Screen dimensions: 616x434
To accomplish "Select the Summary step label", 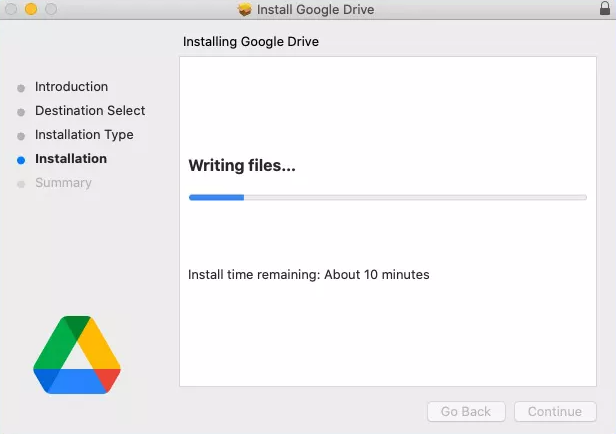I will (63, 183).
